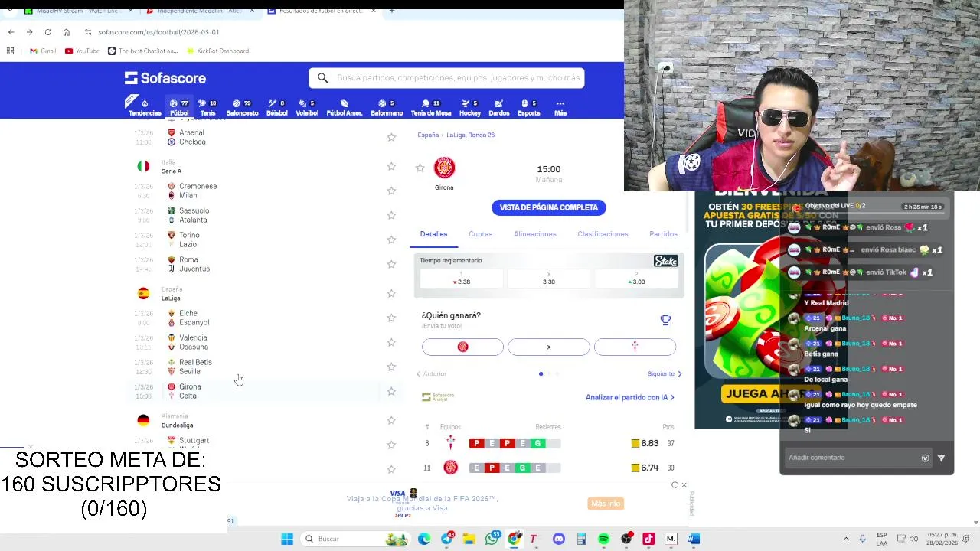This screenshot has width=980, height=551.
Task: Open the browser home page
Action: pyautogui.click(x=66, y=32)
